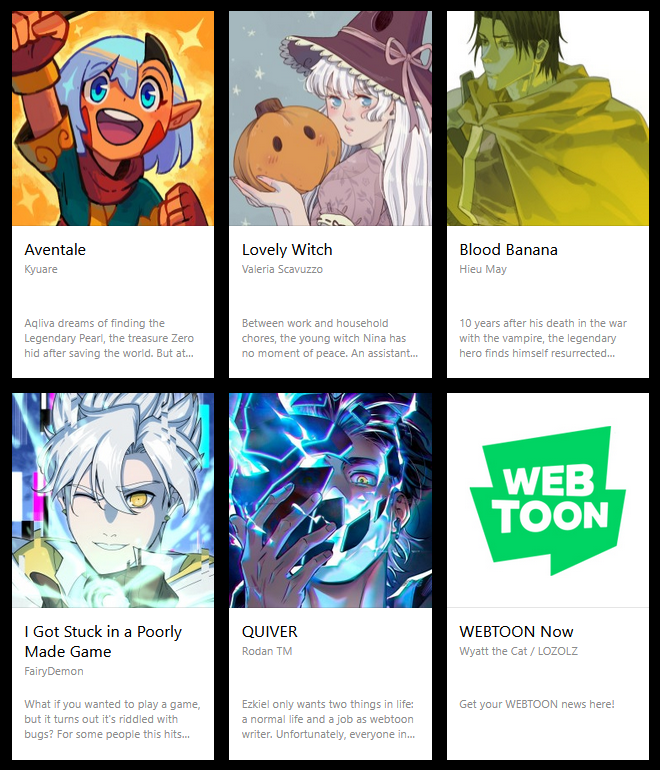Open the WEBTOON Now title
This screenshot has width=660, height=770.
516,632
